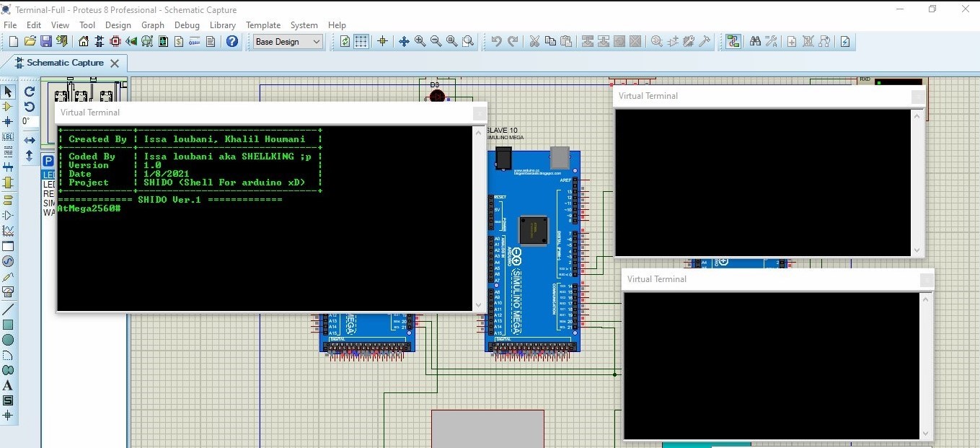
Task: Open the Edit menu
Action: [34, 25]
